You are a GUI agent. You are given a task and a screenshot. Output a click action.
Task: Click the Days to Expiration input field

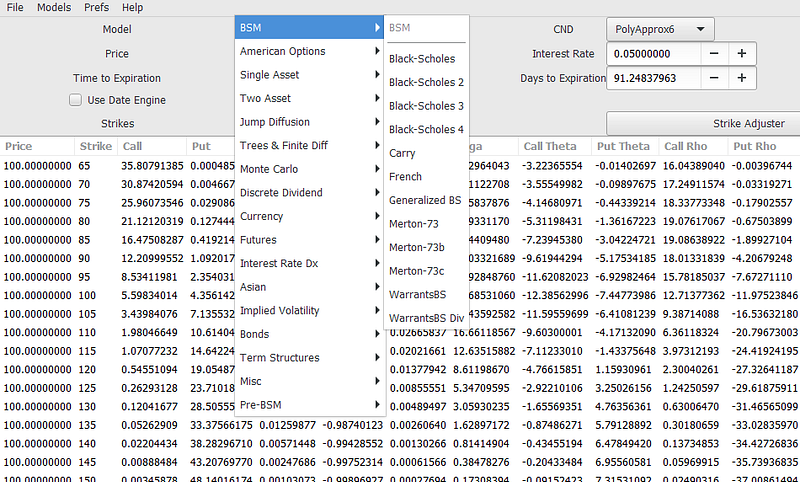coord(654,78)
